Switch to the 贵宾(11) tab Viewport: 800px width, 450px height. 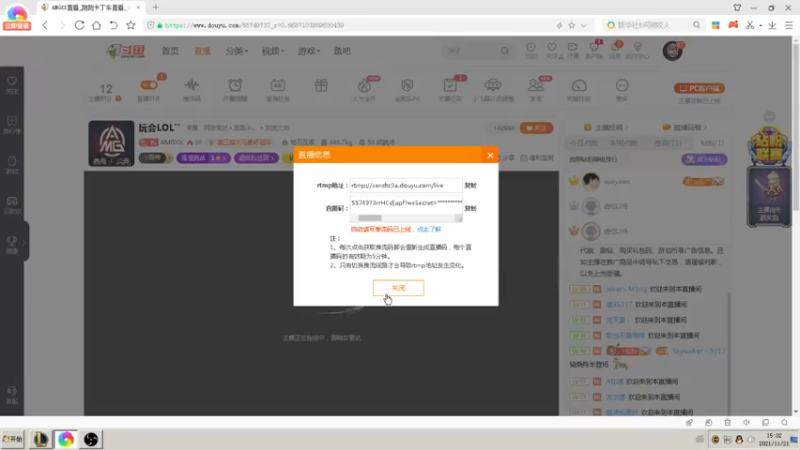(668, 143)
